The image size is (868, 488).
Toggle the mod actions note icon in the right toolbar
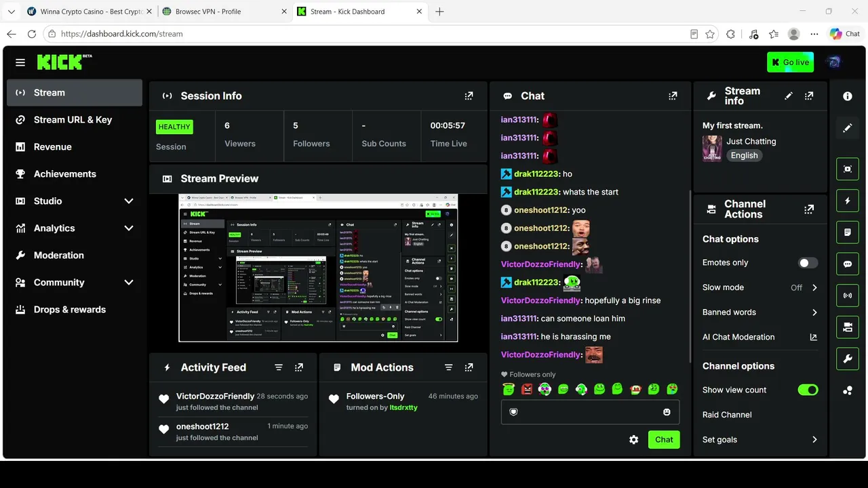tap(848, 232)
